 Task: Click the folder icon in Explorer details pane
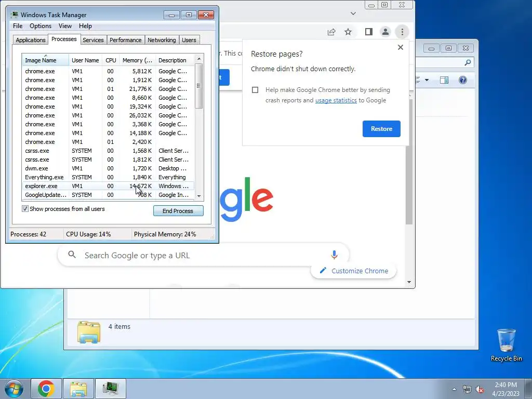pyautogui.click(x=88, y=332)
